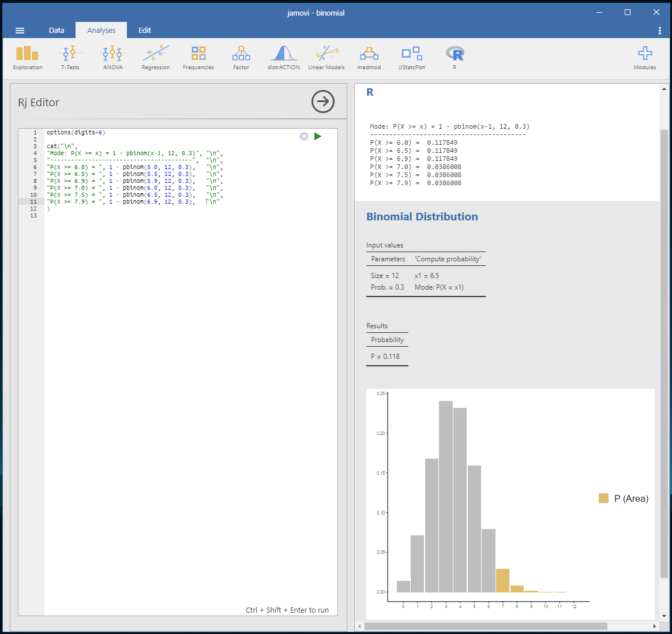Viewport: 672px width, 634px height.
Task: Open Rj Editor settings gear
Action: point(304,137)
